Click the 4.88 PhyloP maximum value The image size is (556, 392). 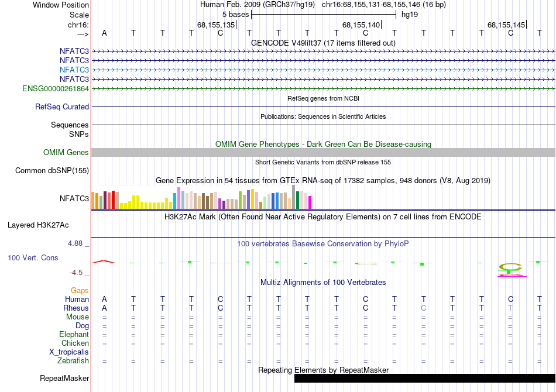75,243
